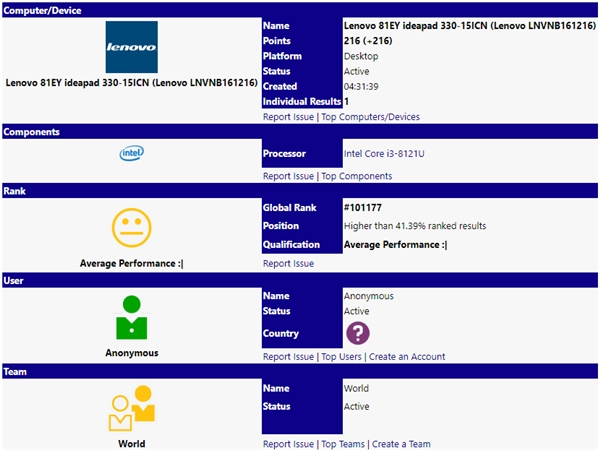Open Report Issue link under Components
600x450 pixels.
[288, 176]
